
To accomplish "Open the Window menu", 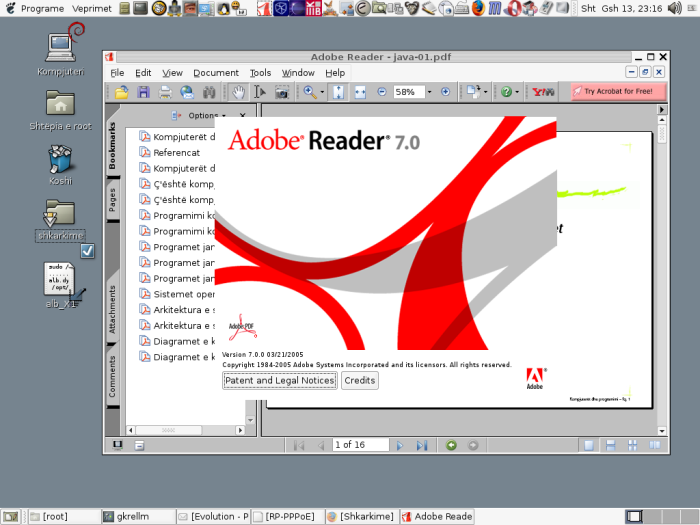I will point(298,73).
